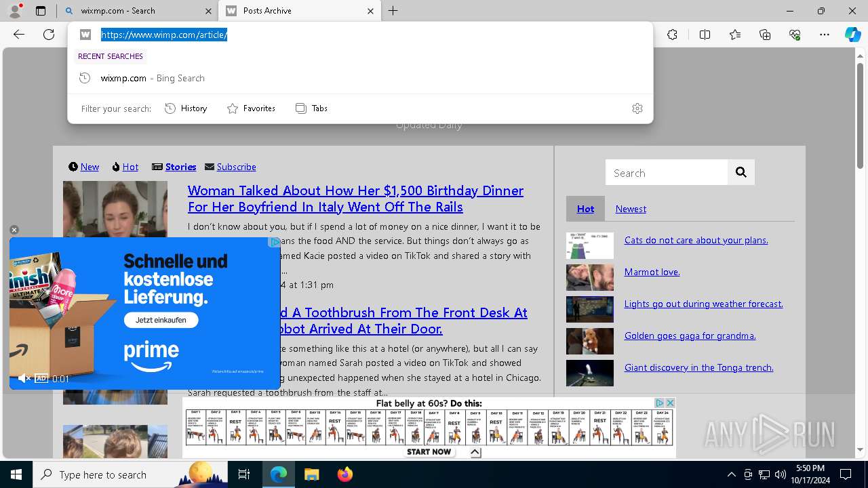This screenshot has width=868, height=488.
Task: Click the site Search text box
Action: (x=667, y=173)
